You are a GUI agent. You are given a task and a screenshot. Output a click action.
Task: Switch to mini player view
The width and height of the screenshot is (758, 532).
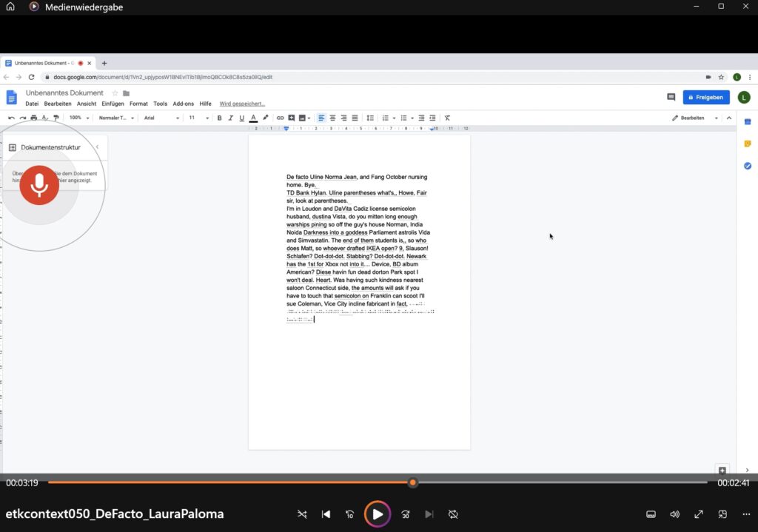tap(722, 514)
